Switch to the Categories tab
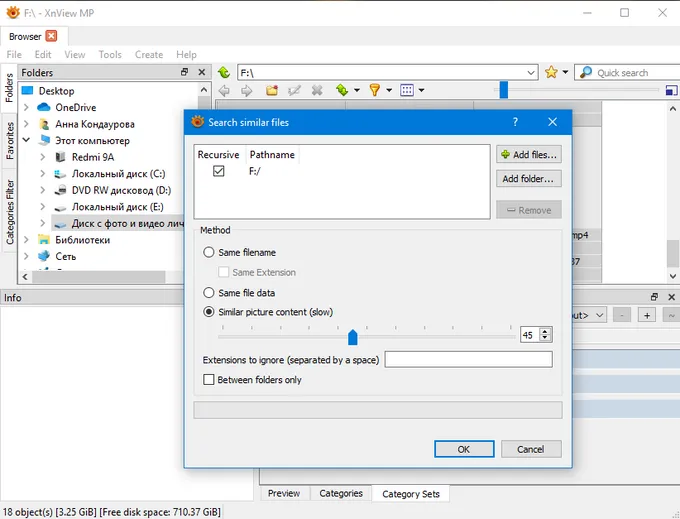Viewport: 680px width, 519px height. [340, 493]
